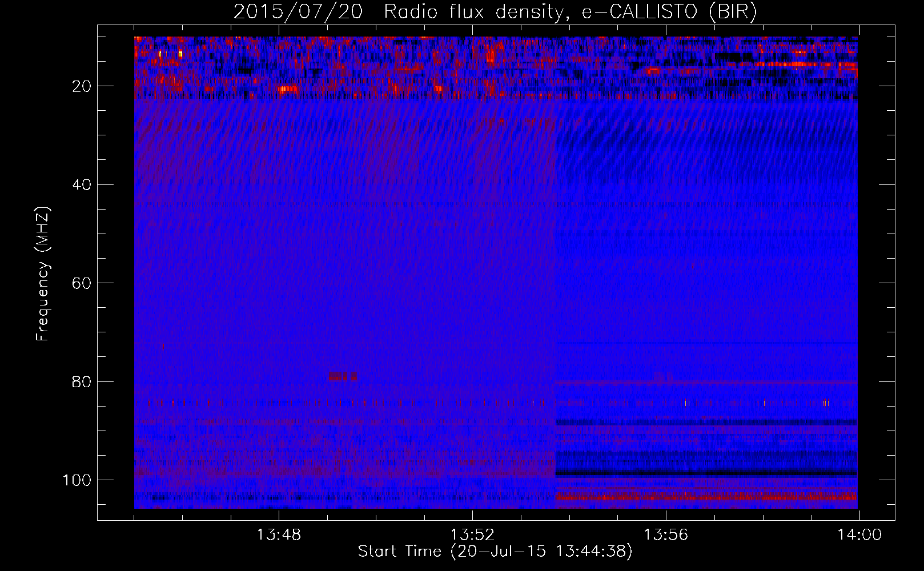The height and width of the screenshot is (571, 924).
Task: Click the 80 frequency tick label
Action: coord(82,381)
